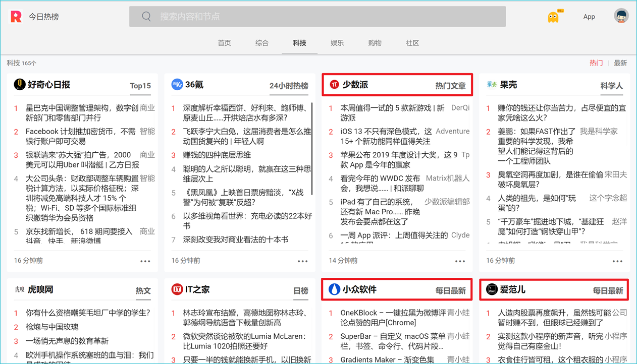Click the 少数派 red logo icon

[x=335, y=85]
